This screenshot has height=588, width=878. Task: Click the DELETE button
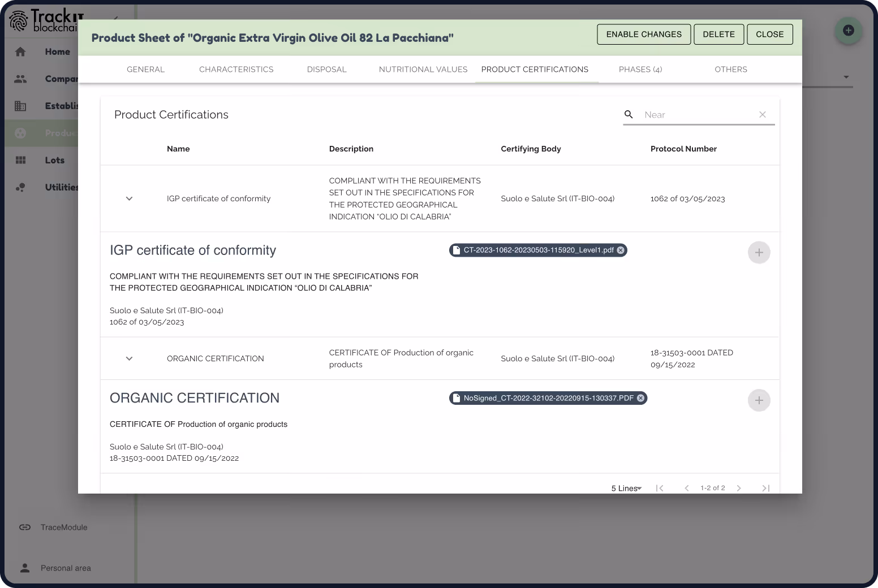pyautogui.click(x=719, y=34)
